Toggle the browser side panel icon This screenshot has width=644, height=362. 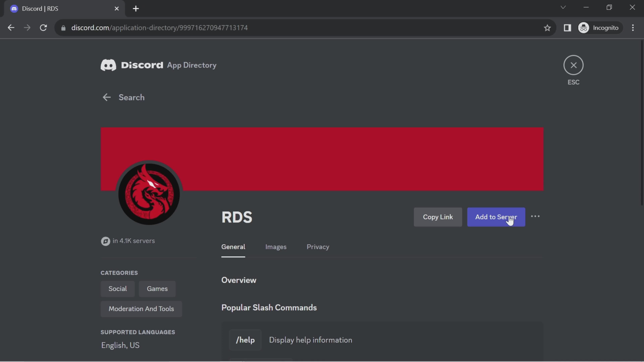[x=568, y=28]
